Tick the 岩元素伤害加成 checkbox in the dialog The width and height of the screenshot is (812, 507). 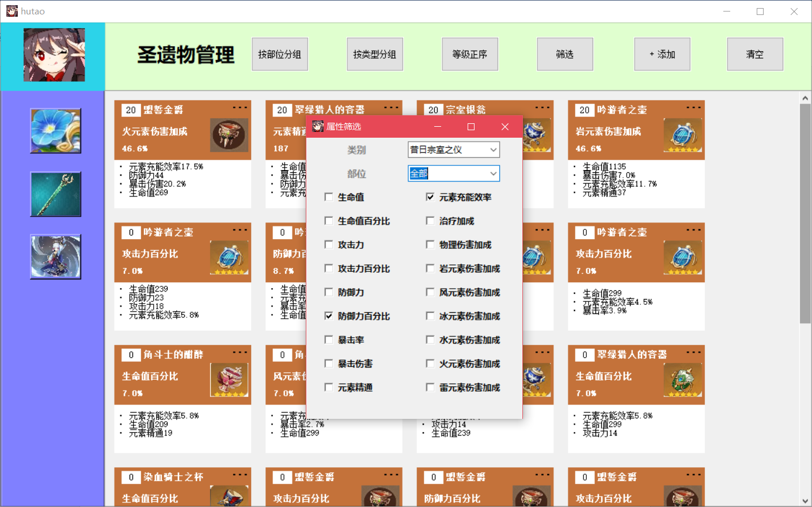pyautogui.click(x=430, y=268)
